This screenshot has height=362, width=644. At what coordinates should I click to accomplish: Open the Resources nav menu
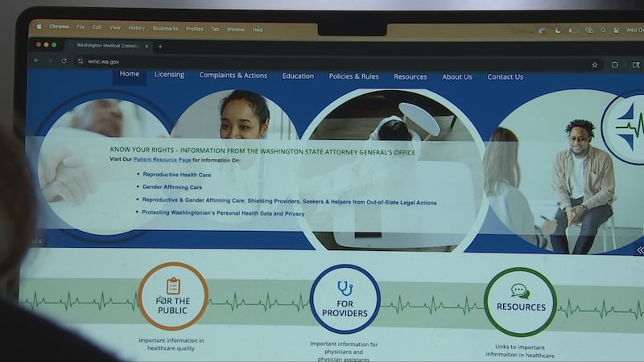(x=411, y=76)
